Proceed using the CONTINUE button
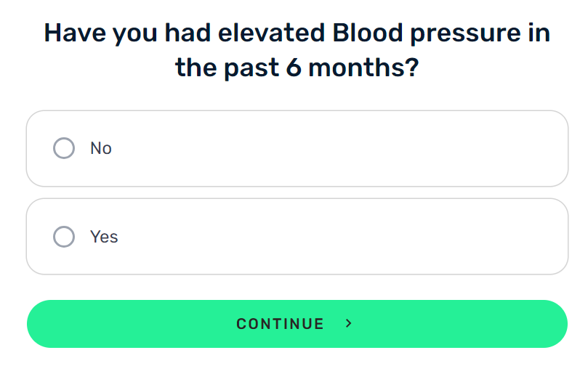This screenshot has height=374, width=588. click(297, 324)
